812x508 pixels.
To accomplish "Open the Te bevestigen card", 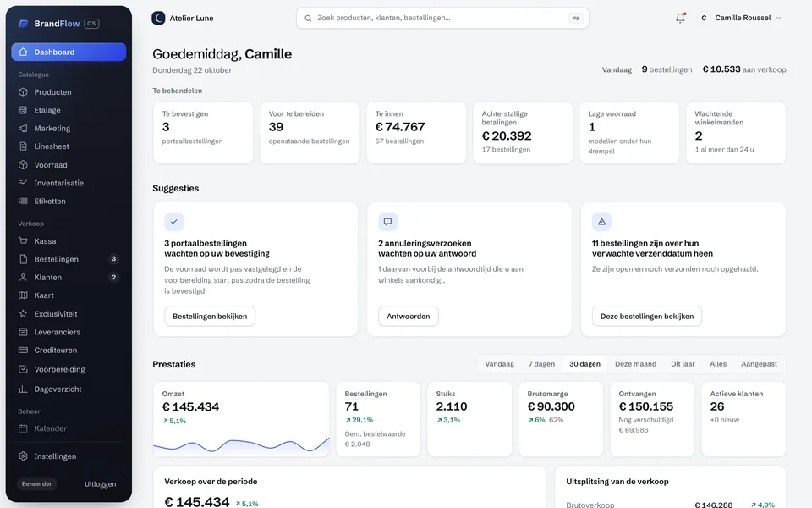I will 203,133.
